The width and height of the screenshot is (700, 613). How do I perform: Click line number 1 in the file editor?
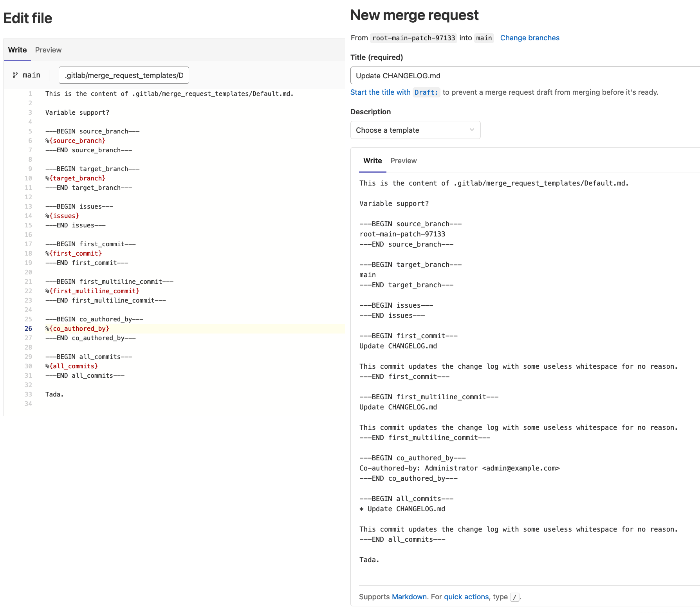(30, 94)
